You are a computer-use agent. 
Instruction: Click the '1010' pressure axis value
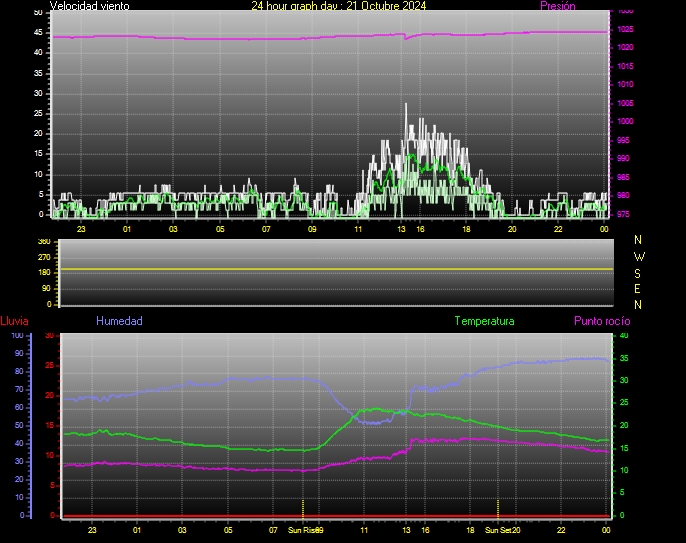(626, 84)
